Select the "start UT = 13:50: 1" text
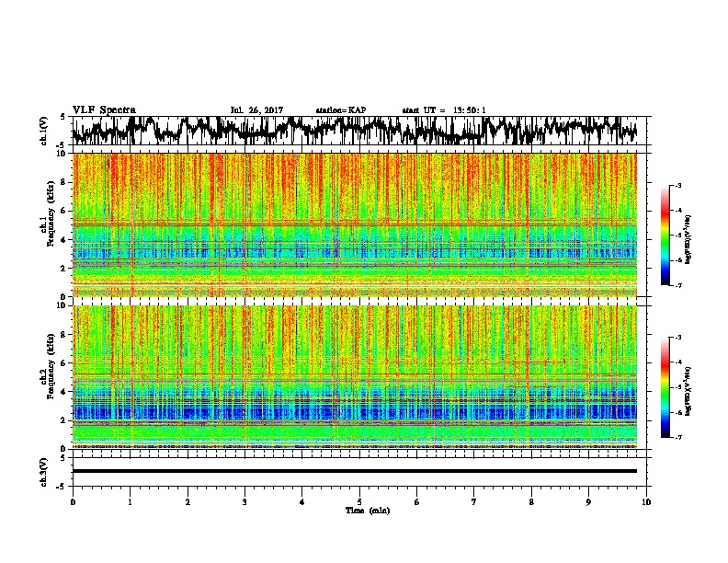The image size is (728, 563). (x=444, y=110)
